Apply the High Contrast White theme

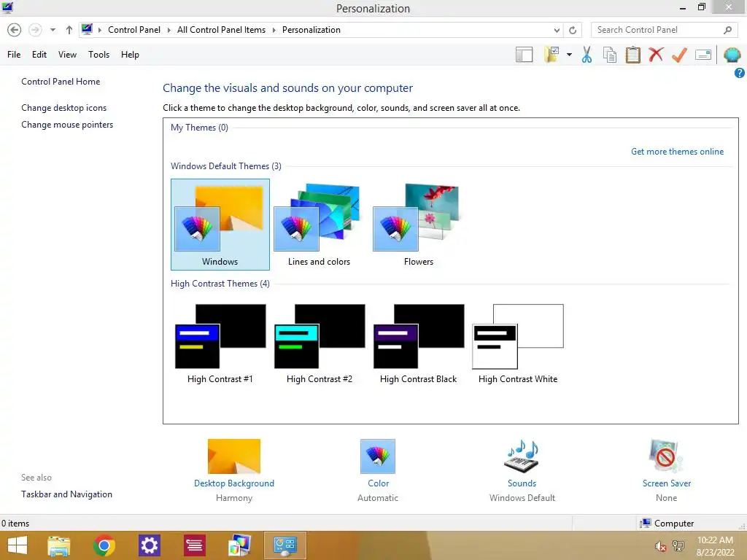(x=518, y=344)
